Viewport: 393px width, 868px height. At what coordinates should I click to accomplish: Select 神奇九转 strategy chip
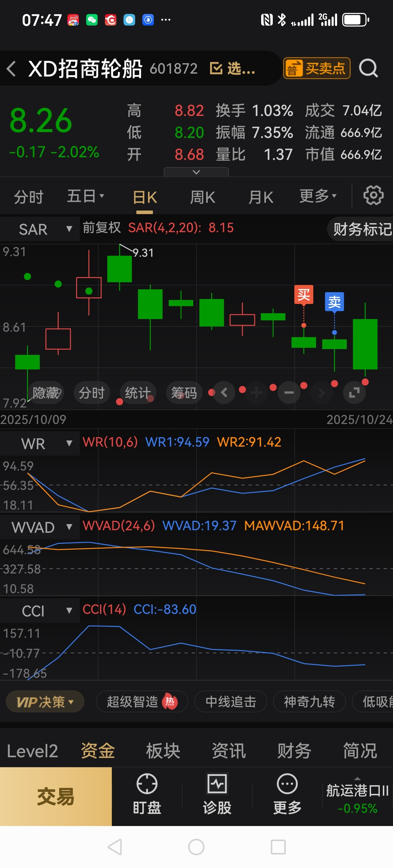(x=309, y=702)
